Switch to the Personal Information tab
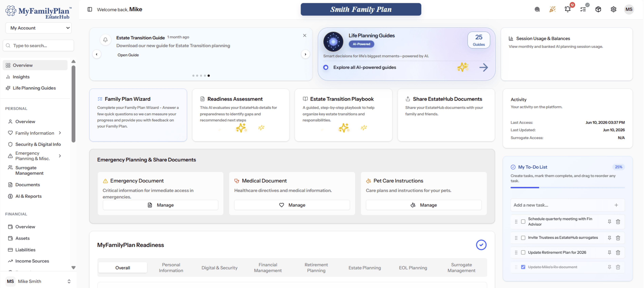The height and width of the screenshot is (288, 644). pos(171,267)
